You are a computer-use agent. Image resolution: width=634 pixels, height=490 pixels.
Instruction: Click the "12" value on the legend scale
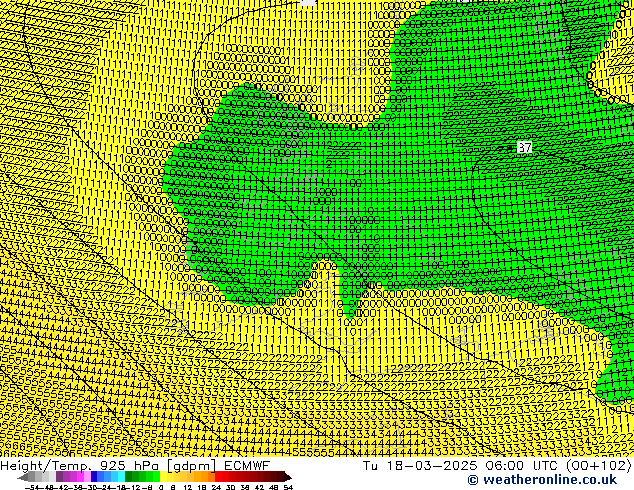coord(188,487)
